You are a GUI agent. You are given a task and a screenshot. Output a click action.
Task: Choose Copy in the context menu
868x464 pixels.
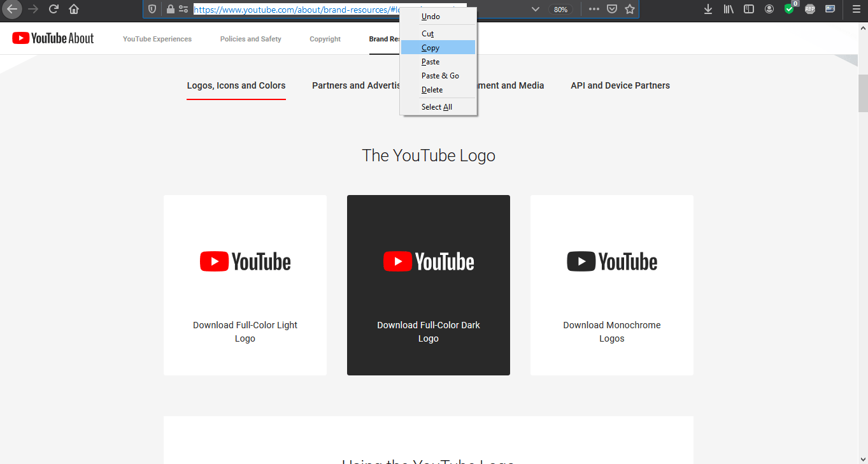[x=438, y=48]
